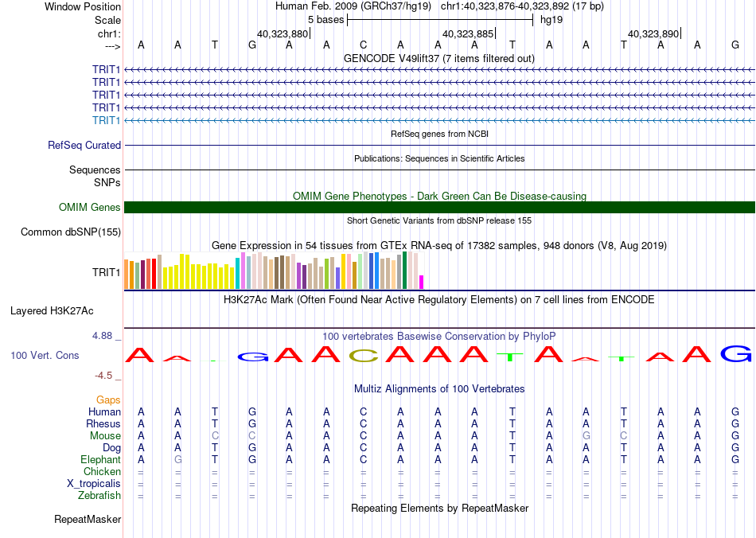This screenshot has width=756, height=538.
Task: Click the Common dbSNP(155) track label
Action: pos(70,232)
